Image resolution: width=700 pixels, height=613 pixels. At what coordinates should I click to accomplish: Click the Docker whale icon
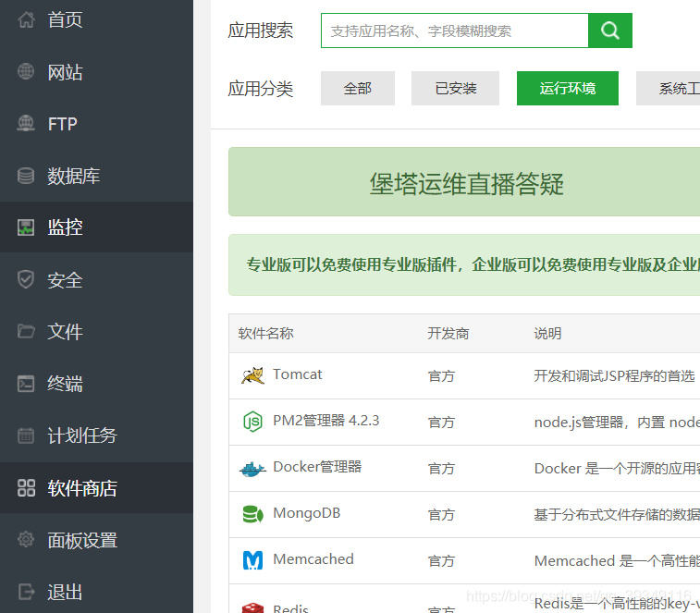(x=252, y=469)
